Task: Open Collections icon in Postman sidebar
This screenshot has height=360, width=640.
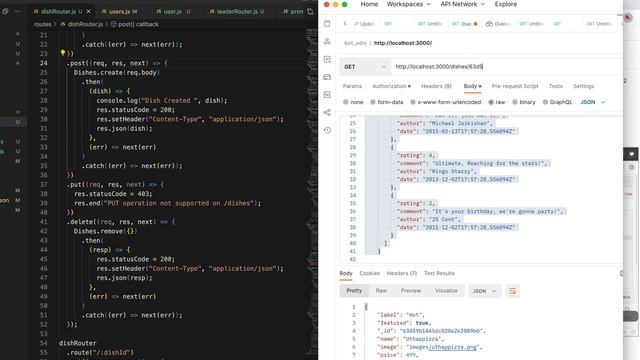Action: coord(327,24)
